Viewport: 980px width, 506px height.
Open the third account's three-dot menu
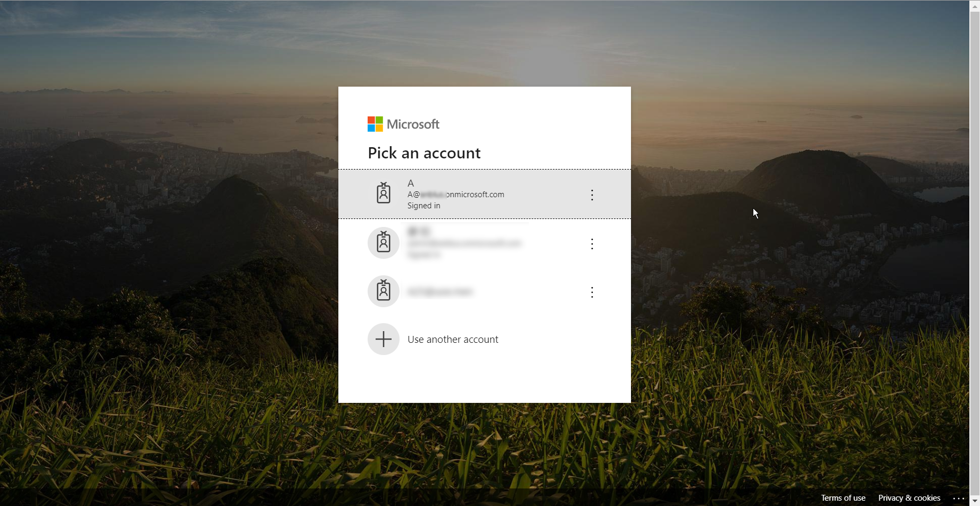point(592,292)
